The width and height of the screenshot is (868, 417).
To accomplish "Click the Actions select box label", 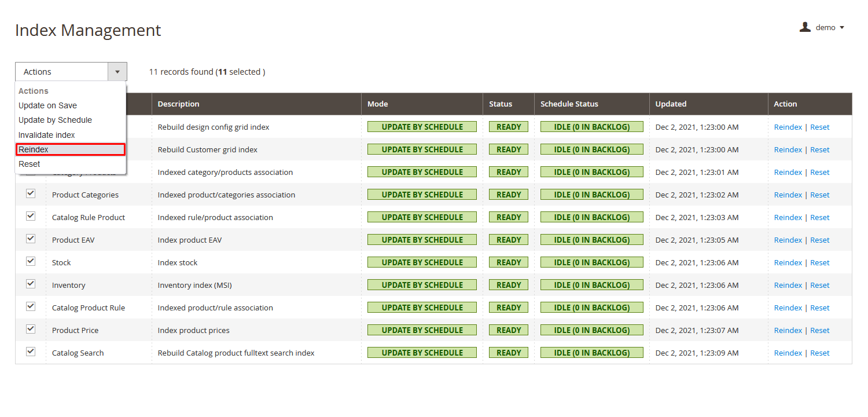I will click(61, 72).
